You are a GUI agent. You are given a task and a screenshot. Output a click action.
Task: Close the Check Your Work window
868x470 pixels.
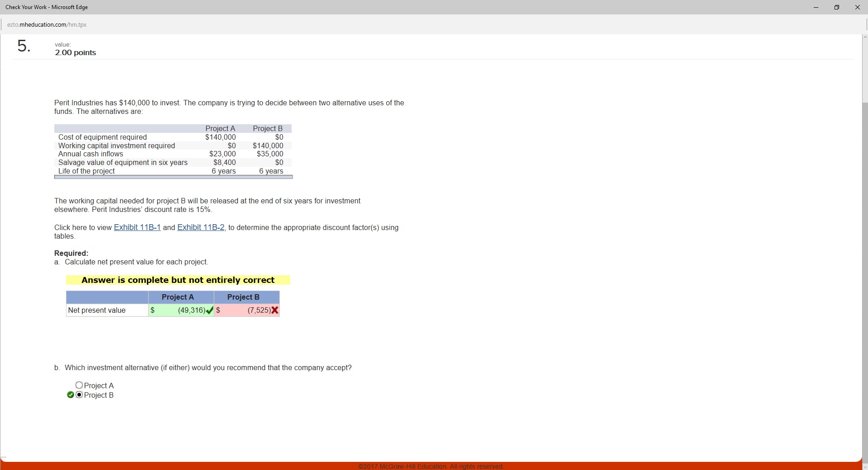pyautogui.click(x=857, y=7)
